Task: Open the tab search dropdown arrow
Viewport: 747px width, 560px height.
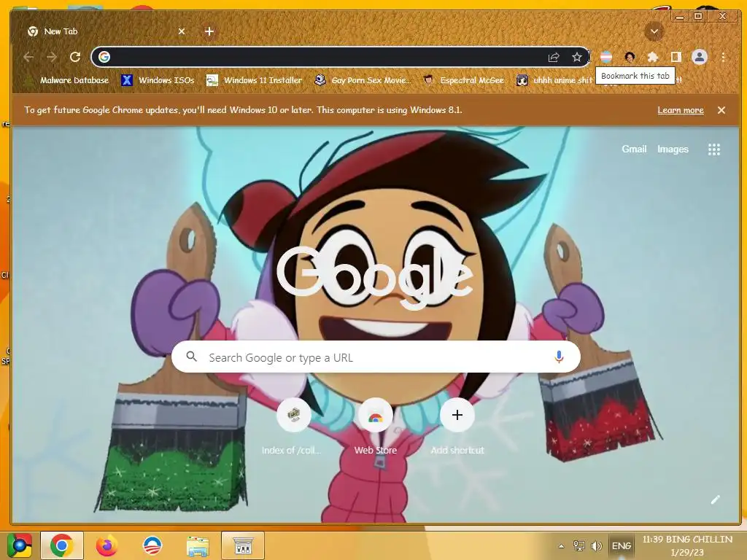Action: [654, 32]
